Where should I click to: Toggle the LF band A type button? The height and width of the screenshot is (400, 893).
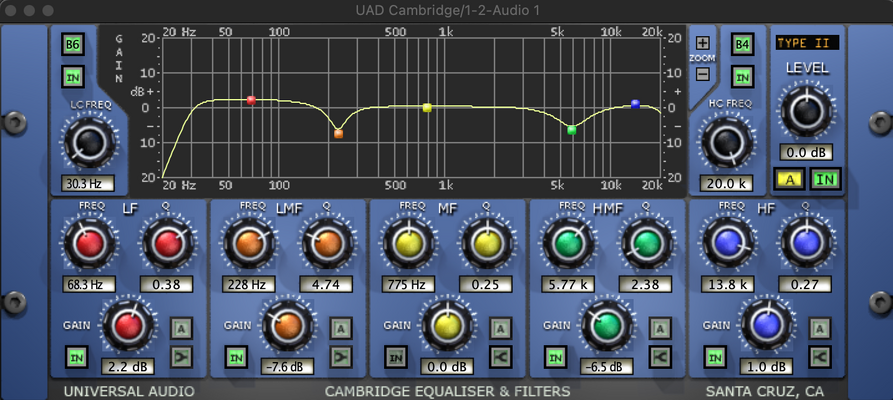[x=182, y=328]
